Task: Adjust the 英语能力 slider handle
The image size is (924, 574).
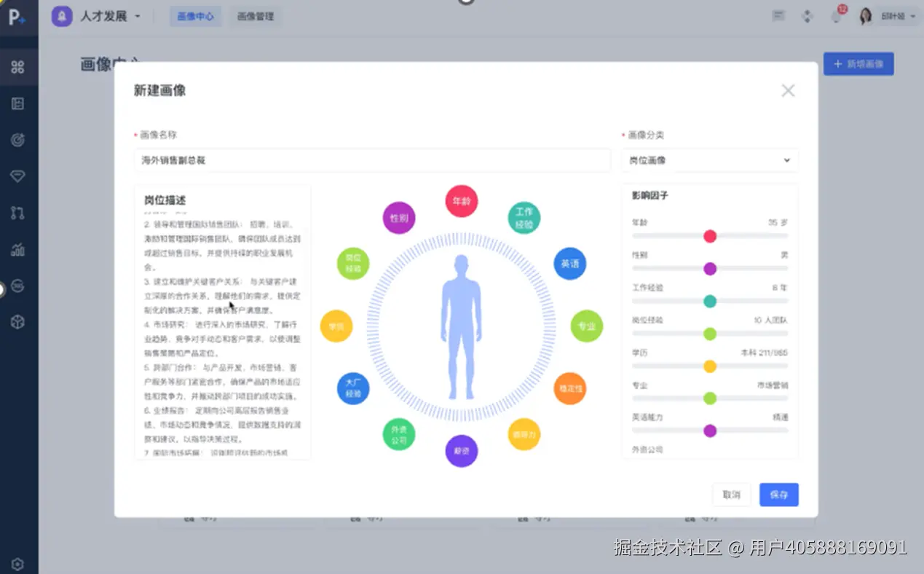Action: [710, 430]
